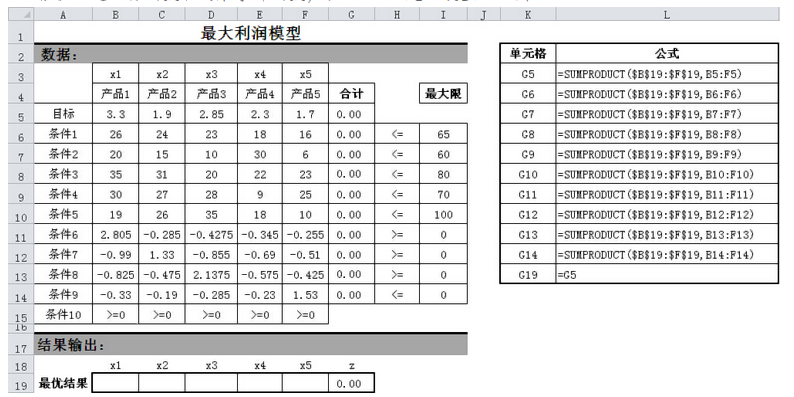The width and height of the screenshot is (794, 397).
Task: Select the 产品1 header cell
Action: pyautogui.click(x=115, y=94)
